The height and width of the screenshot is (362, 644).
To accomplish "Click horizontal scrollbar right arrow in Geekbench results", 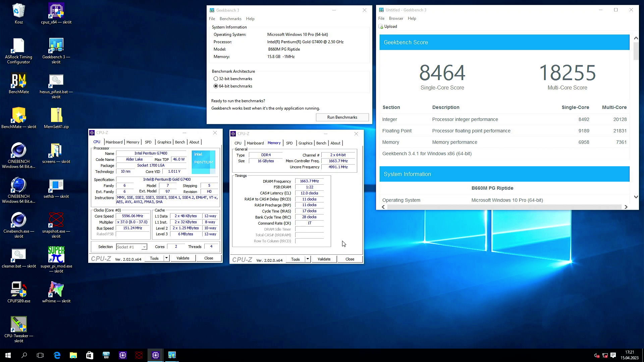I will 626,207.
